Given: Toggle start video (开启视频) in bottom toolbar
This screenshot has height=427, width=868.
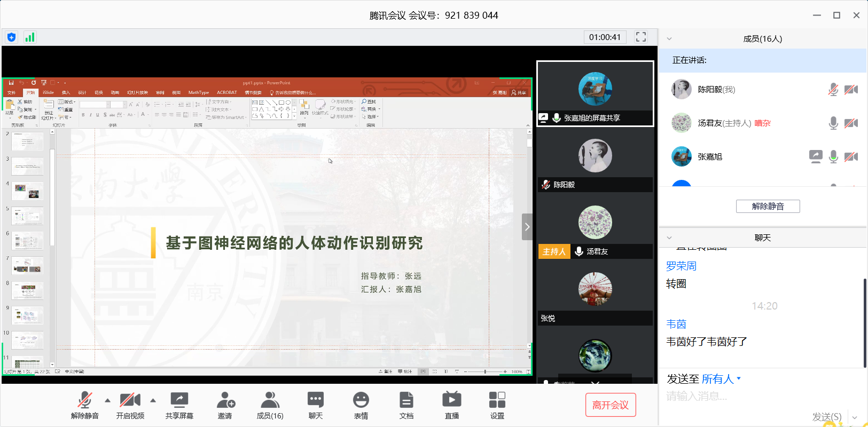Looking at the screenshot, I should coord(130,405).
